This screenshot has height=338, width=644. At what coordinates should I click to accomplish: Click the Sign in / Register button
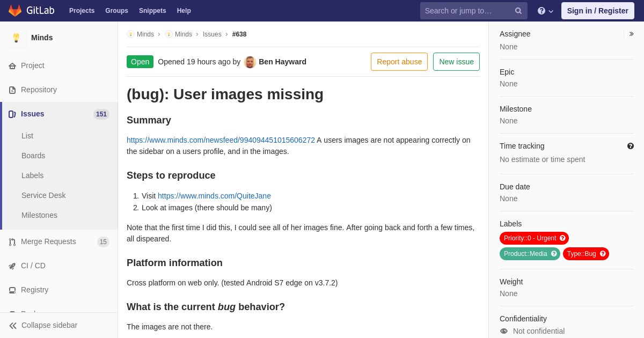[x=598, y=11]
